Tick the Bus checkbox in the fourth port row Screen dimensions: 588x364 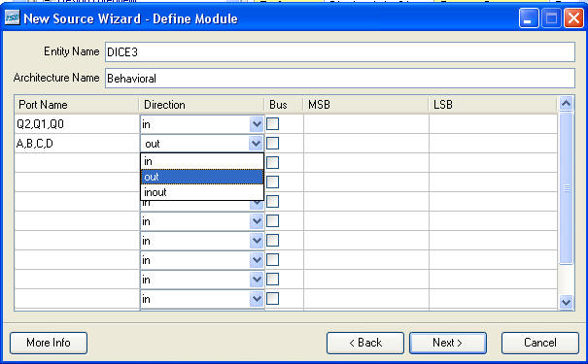point(273,182)
